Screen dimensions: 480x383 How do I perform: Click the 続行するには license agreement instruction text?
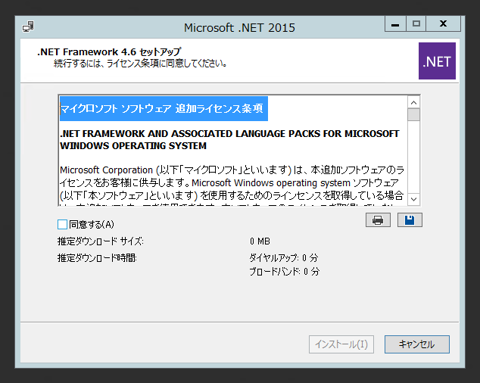[x=140, y=63]
